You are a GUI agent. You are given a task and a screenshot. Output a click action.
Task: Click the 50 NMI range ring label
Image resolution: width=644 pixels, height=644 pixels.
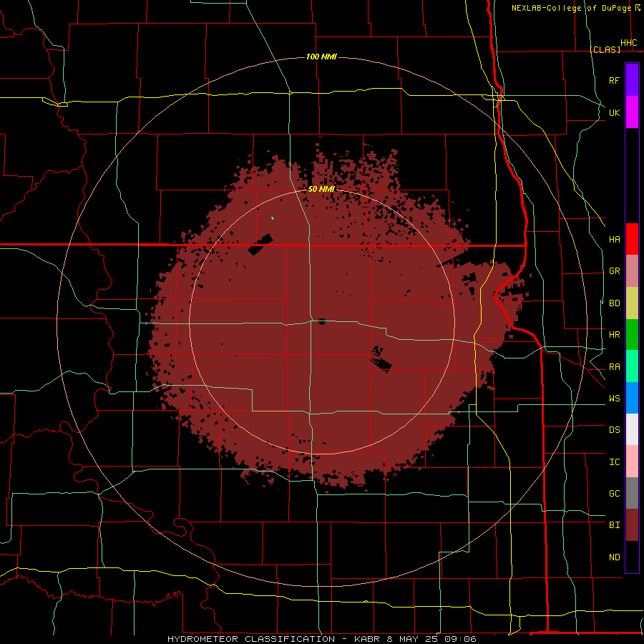click(321, 189)
